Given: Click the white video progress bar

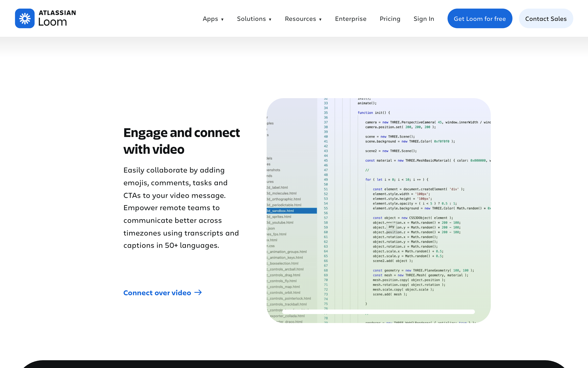Looking at the screenshot, I should click(x=378, y=312).
